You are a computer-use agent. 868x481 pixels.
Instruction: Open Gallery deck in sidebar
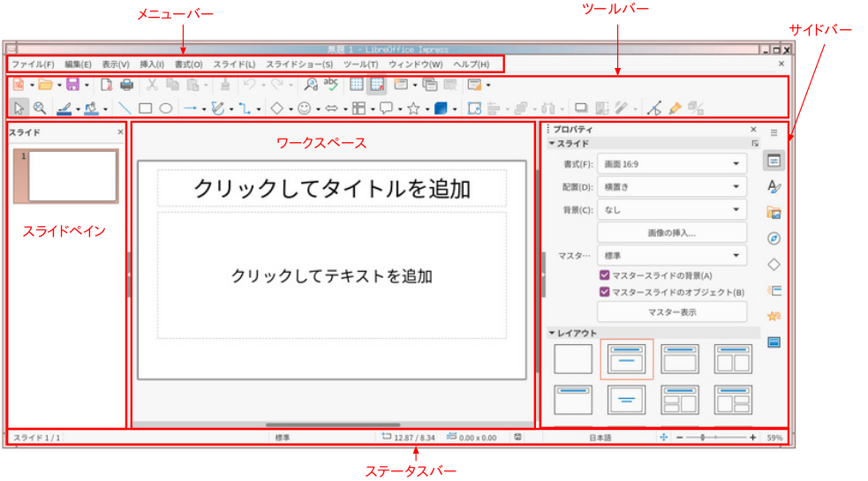coord(774,213)
